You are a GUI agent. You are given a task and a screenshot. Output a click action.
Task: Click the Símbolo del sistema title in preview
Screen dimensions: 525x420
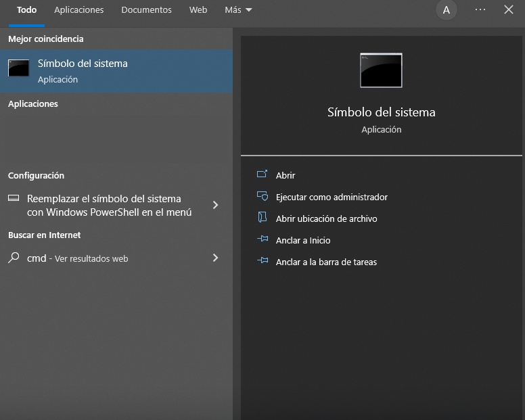click(382, 112)
